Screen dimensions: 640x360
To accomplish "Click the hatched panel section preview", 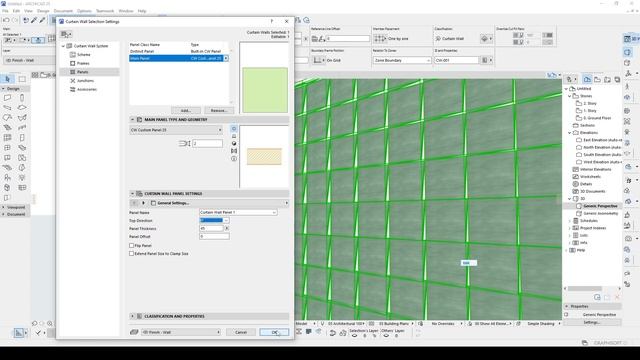I will (264, 157).
